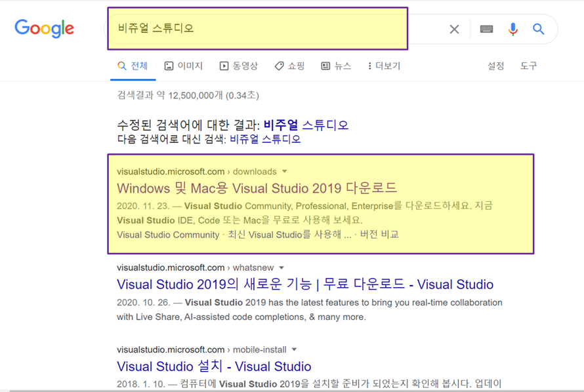Image resolution: width=584 pixels, height=392 pixels.
Task: Click corrected query link 비주얼 스튜디오
Action: coord(306,125)
